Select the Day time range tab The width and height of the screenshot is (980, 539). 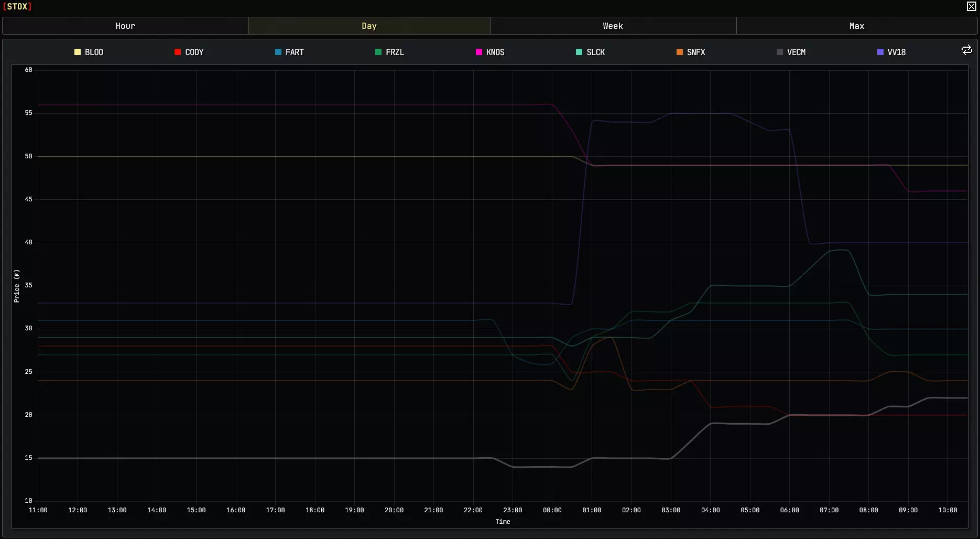[369, 26]
